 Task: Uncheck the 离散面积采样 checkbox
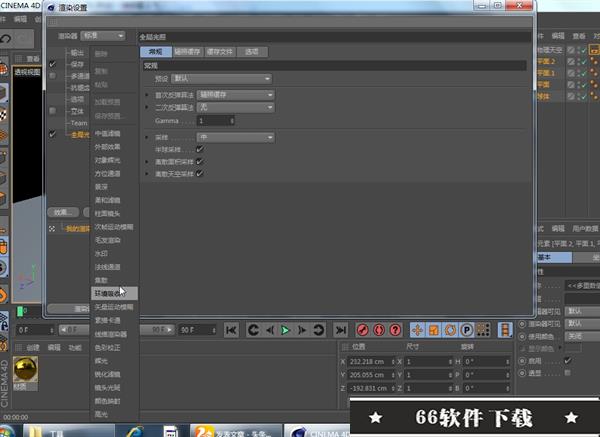pos(200,161)
